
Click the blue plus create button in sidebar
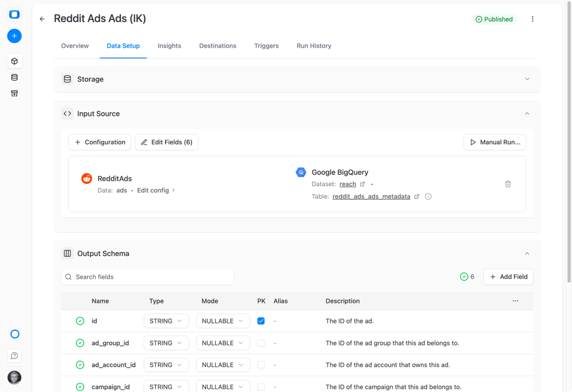(14, 36)
